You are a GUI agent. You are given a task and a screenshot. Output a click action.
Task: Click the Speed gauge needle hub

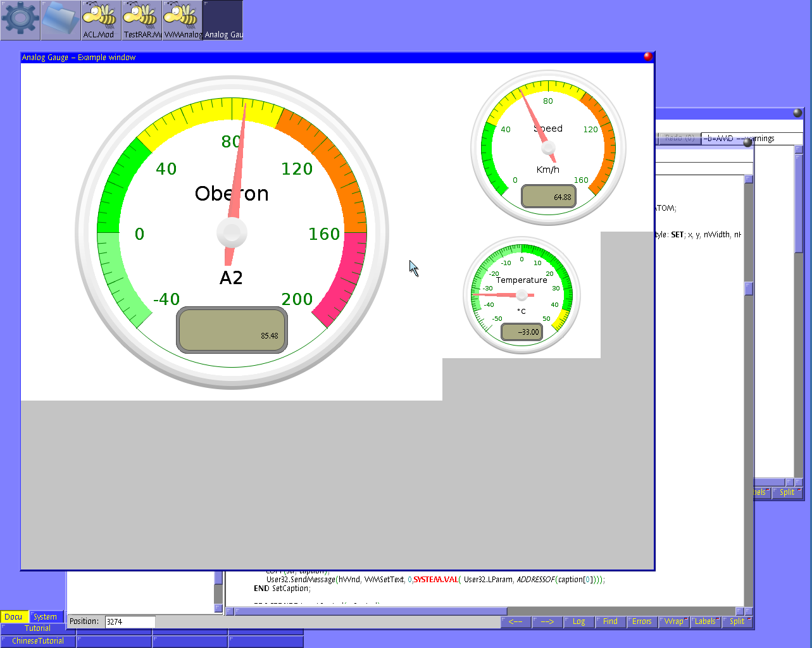(548, 148)
